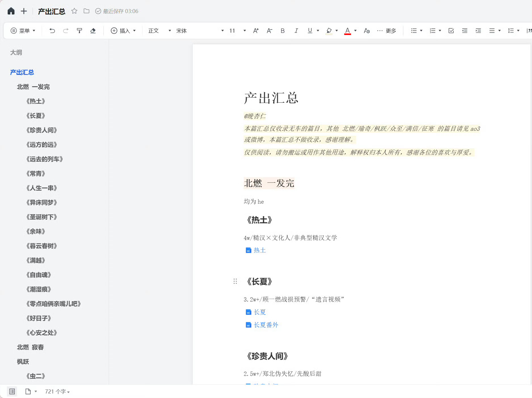This screenshot has height=398, width=532.
Task: Undo the last action
Action: click(52, 31)
